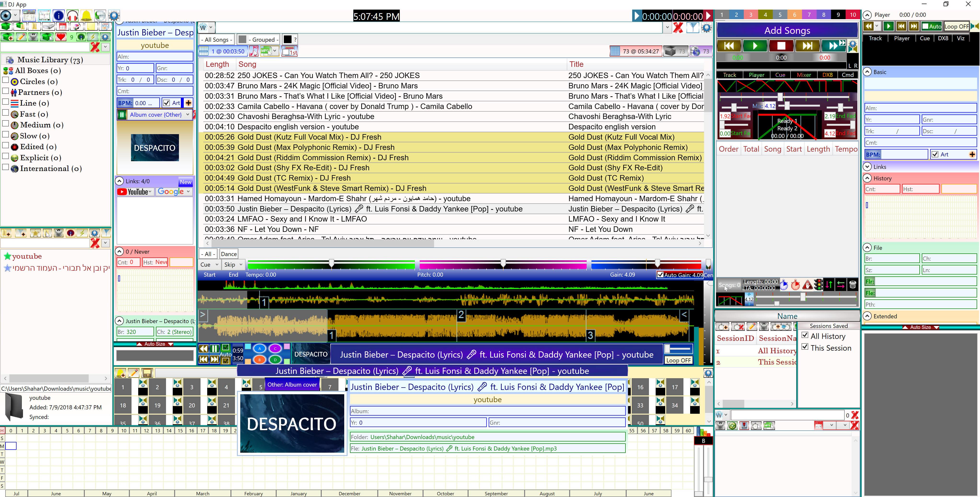This screenshot has height=497, width=980.
Task: Click the Add Songs button
Action: [787, 30]
